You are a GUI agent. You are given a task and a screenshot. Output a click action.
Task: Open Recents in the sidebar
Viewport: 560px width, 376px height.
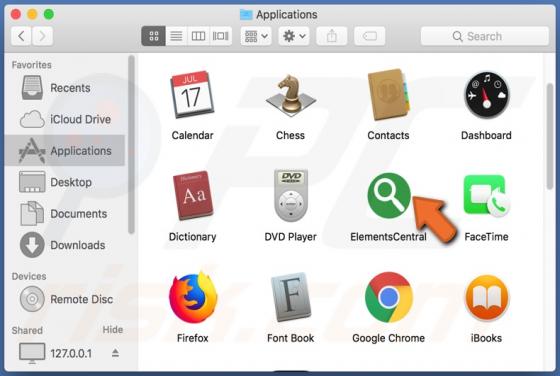point(65,88)
